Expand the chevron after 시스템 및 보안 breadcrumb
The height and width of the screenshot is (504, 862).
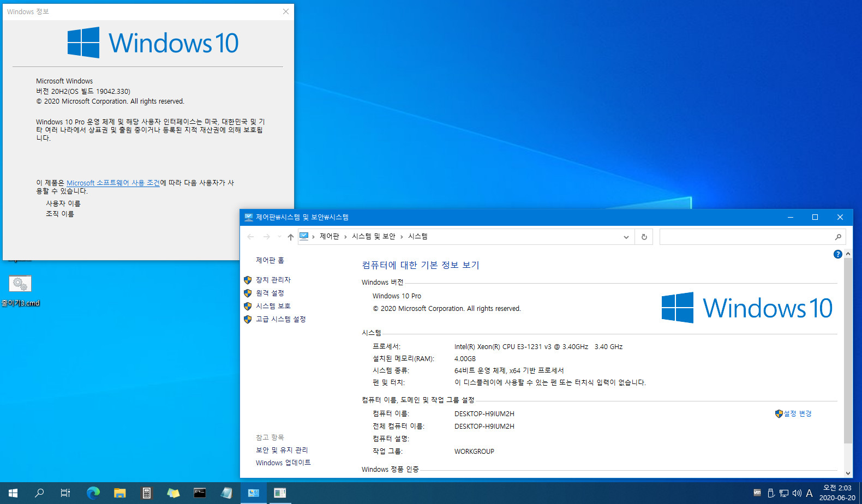click(402, 237)
